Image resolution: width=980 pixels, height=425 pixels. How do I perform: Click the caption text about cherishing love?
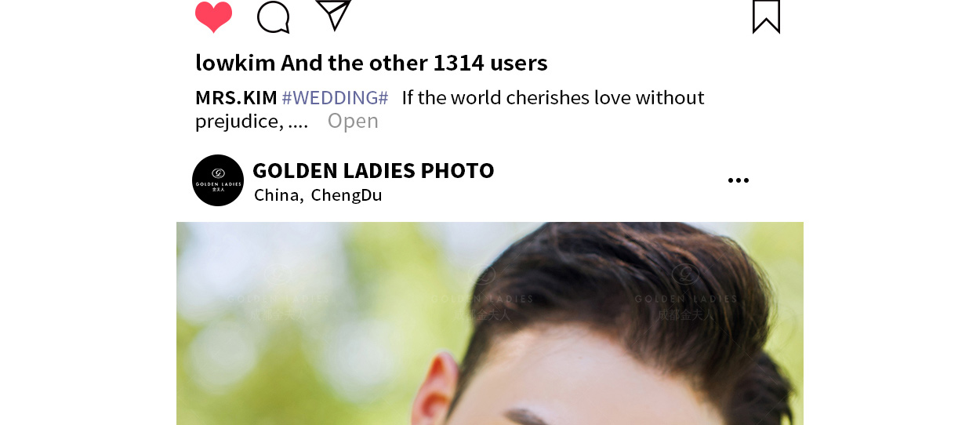click(x=450, y=109)
